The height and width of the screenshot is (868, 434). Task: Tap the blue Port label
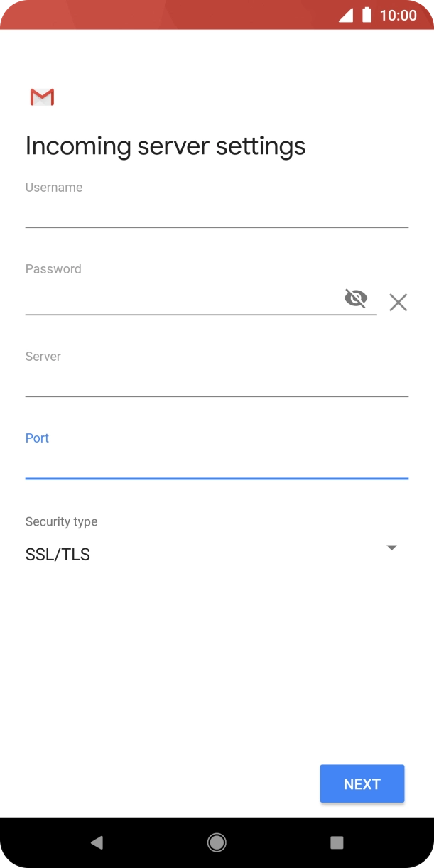[37, 438]
